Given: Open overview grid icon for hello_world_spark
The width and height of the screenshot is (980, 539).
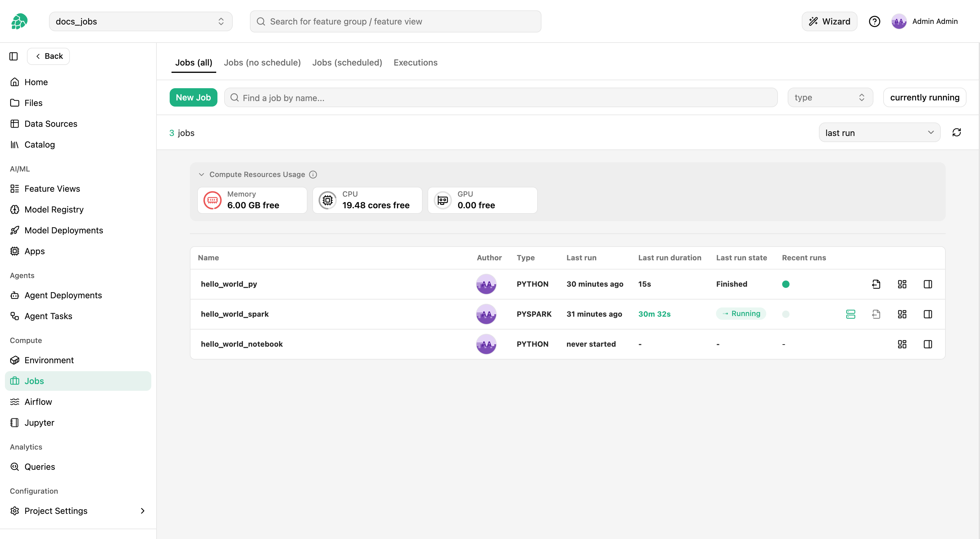Looking at the screenshot, I should click(902, 314).
